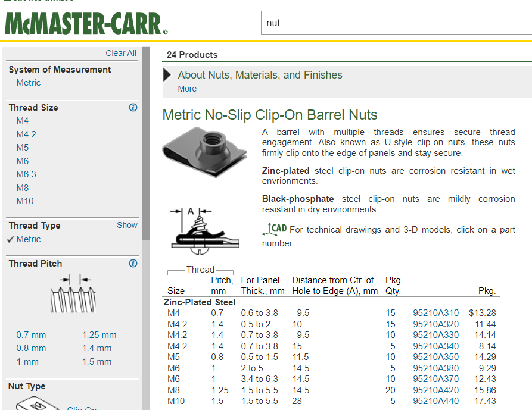This screenshot has width=532, height=410.
Task: Filter by M4.2 thread size
Action: coord(26,134)
